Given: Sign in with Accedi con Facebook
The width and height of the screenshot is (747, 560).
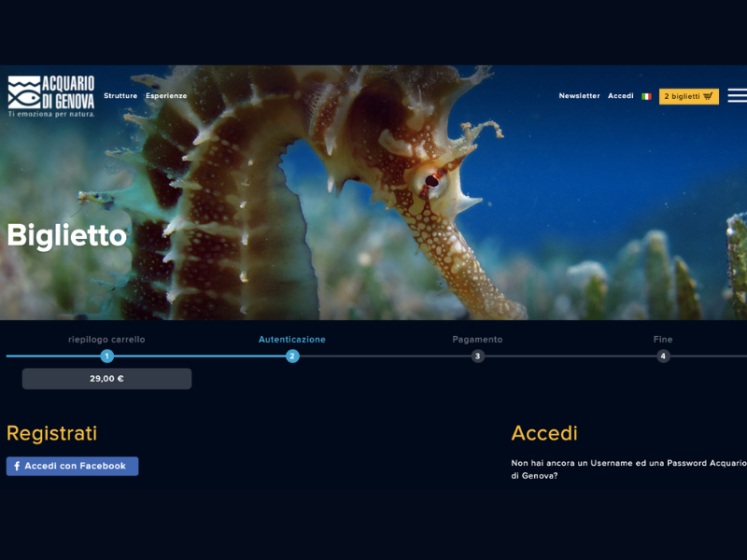Looking at the screenshot, I should point(72,466).
